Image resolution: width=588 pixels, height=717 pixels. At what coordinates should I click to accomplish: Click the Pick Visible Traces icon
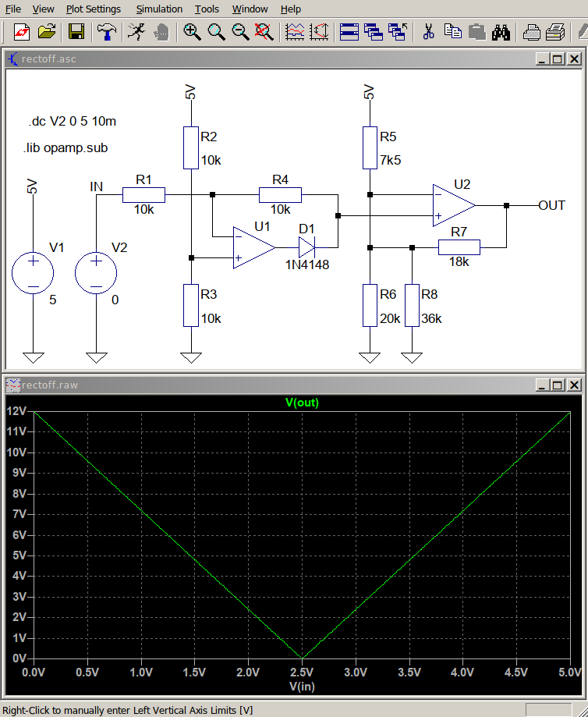(x=295, y=32)
